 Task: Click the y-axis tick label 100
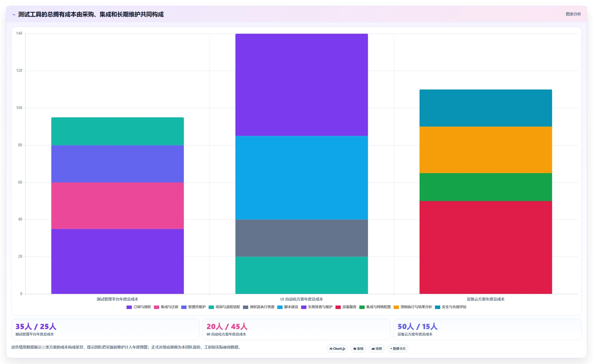(19, 108)
